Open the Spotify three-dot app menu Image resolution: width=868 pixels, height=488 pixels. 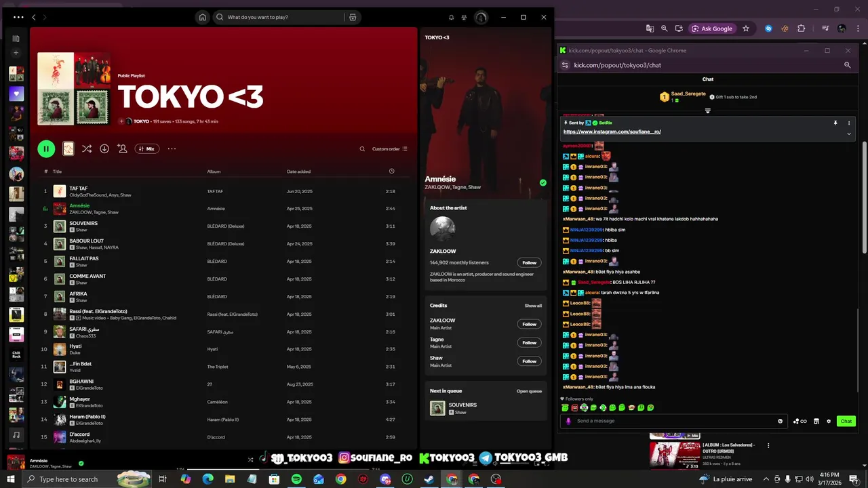point(18,17)
